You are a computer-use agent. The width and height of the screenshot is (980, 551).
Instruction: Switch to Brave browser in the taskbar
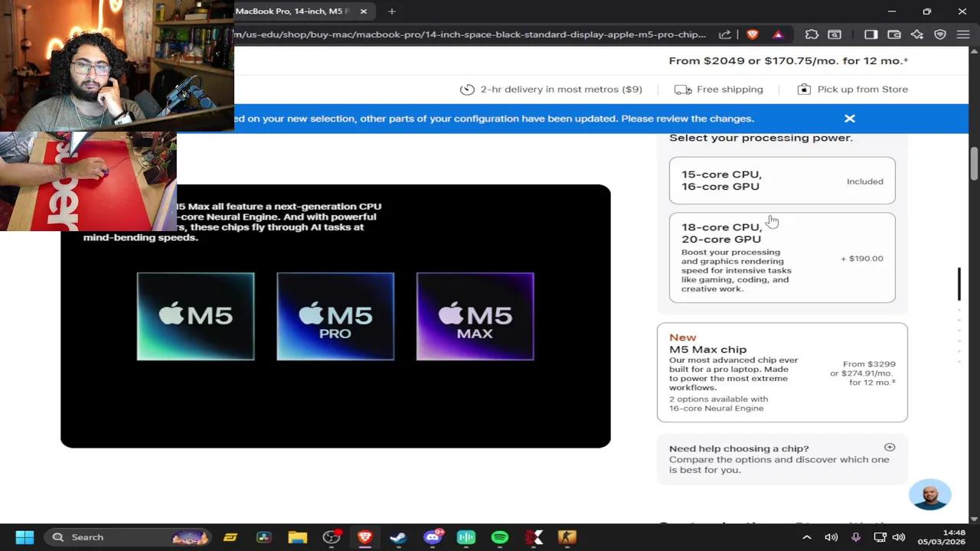365,537
